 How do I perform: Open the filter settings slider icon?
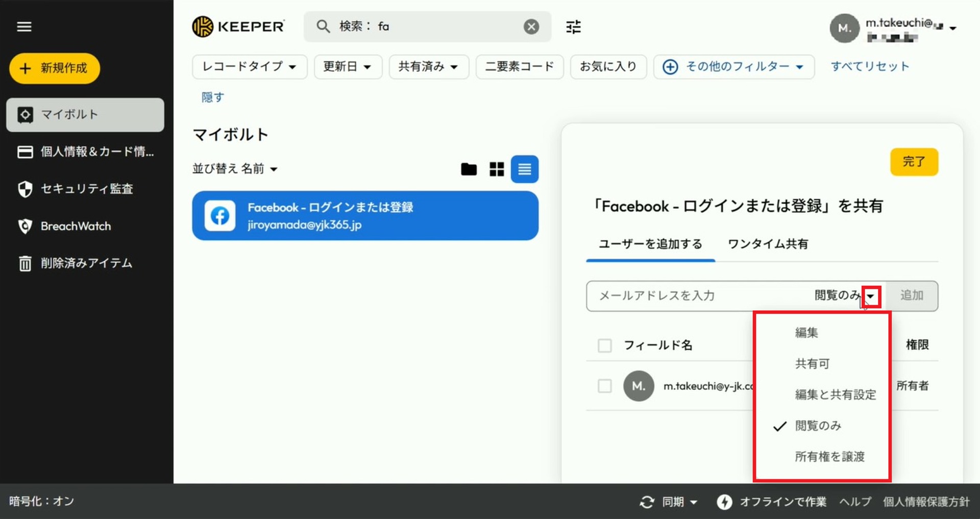coord(573,27)
